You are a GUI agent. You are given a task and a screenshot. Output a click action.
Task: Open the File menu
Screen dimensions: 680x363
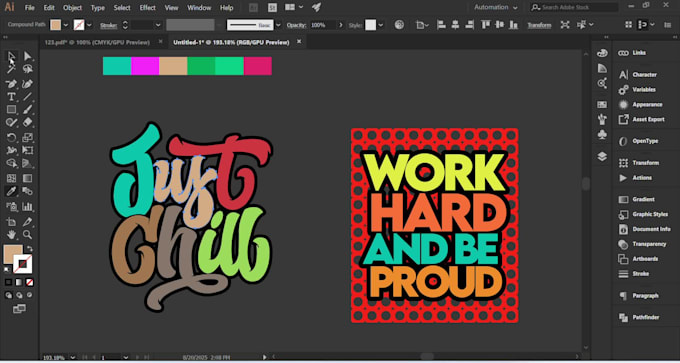pyautogui.click(x=29, y=8)
